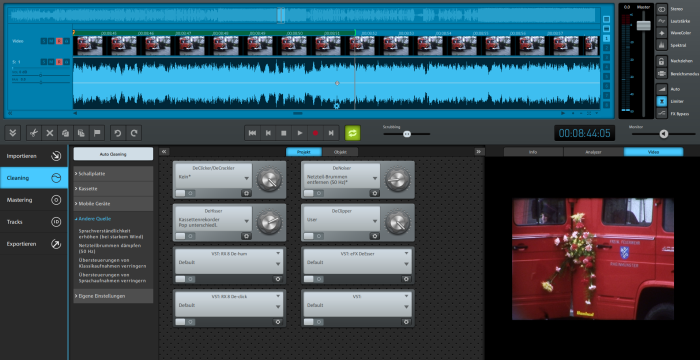The height and width of the screenshot is (360, 700).
Task: Collapse panel with double-chevron down button
Action: (12, 133)
